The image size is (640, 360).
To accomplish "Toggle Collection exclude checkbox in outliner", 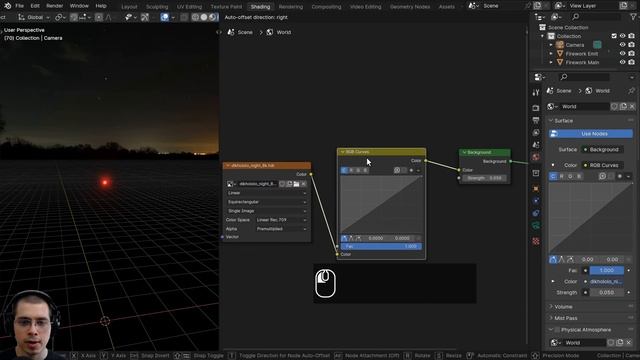I will pos(614,36).
